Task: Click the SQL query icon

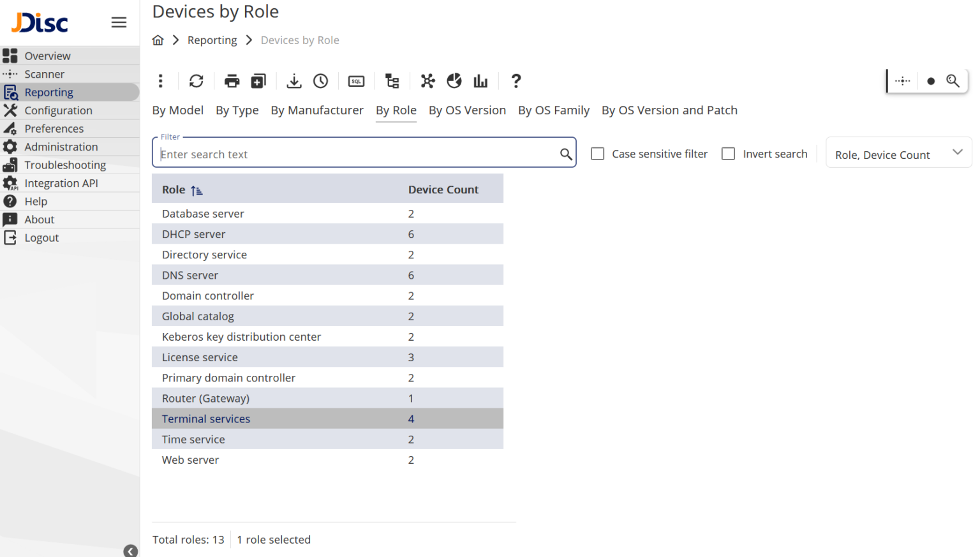Action: point(356,81)
